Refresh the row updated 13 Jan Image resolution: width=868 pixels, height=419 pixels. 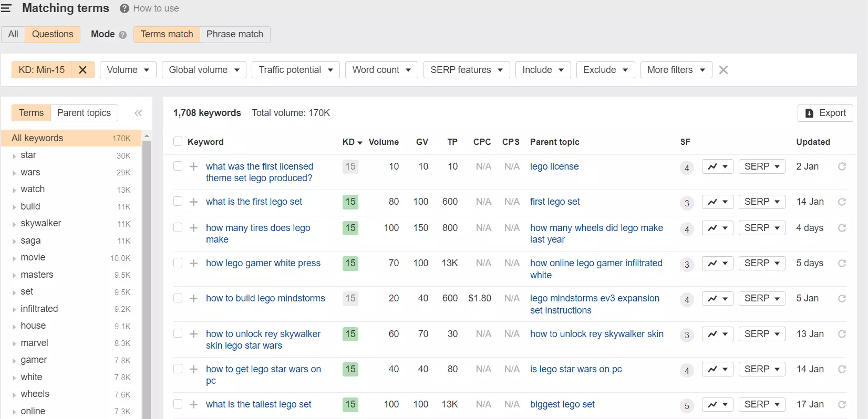[x=842, y=334]
